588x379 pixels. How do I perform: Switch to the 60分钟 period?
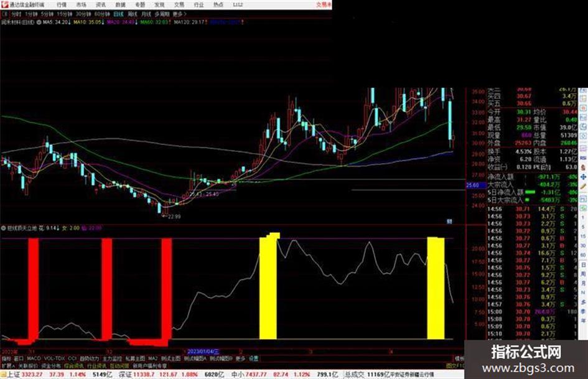tap(102, 14)
